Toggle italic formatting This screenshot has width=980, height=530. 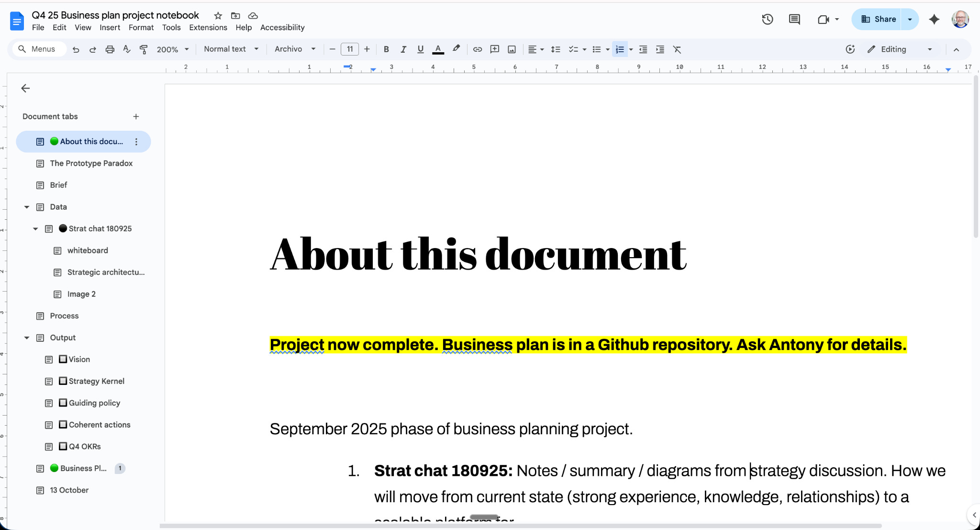tap(403, 49)
